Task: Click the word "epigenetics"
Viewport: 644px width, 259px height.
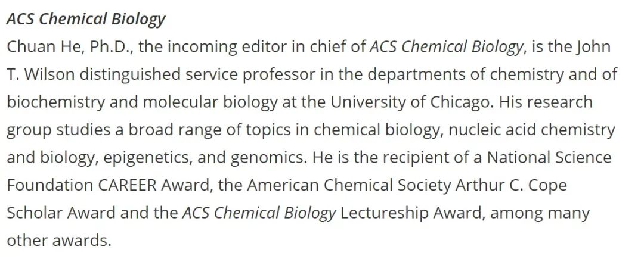Action: (x=147, y=158)
